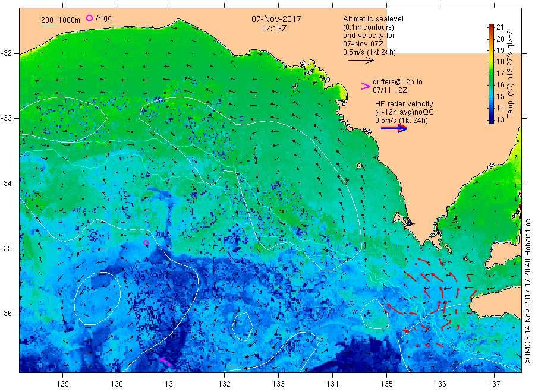This screenshot has width=535, height=392.
Task: Click the longitude label 134
Action: point(332,384)
